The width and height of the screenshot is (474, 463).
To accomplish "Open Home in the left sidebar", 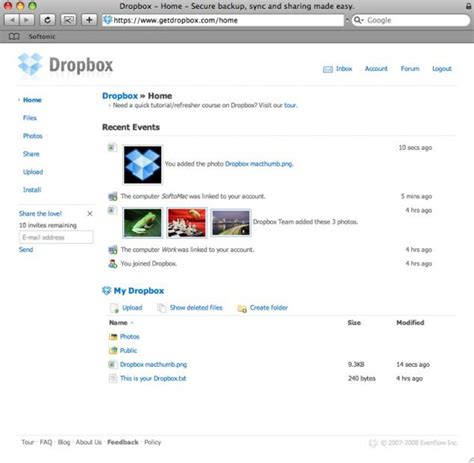I will pyautogui.click(x=32, y=100).
